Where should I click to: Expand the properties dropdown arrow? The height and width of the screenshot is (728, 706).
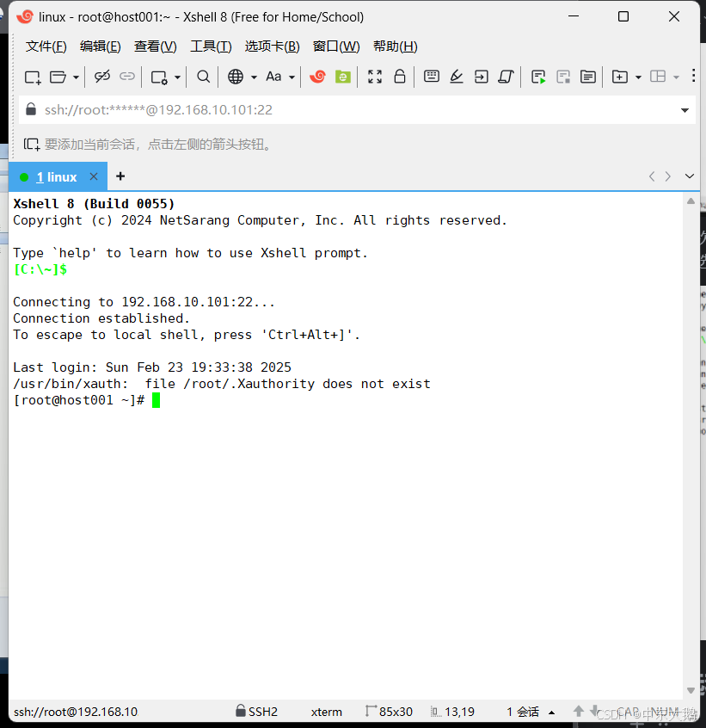pos(177,77)
